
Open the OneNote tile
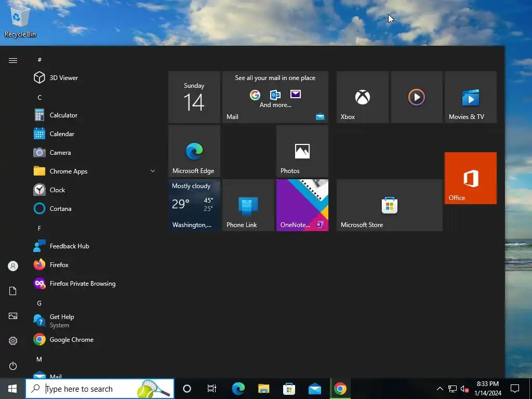pos(302,205)
